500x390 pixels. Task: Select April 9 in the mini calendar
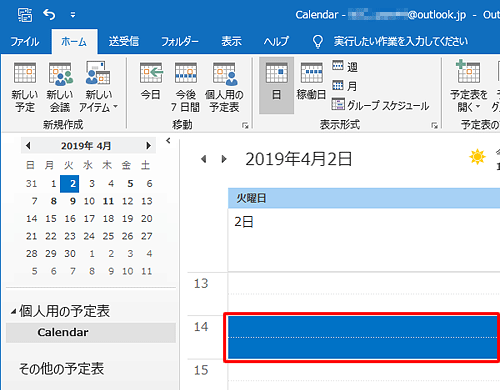tap(73, 201)
